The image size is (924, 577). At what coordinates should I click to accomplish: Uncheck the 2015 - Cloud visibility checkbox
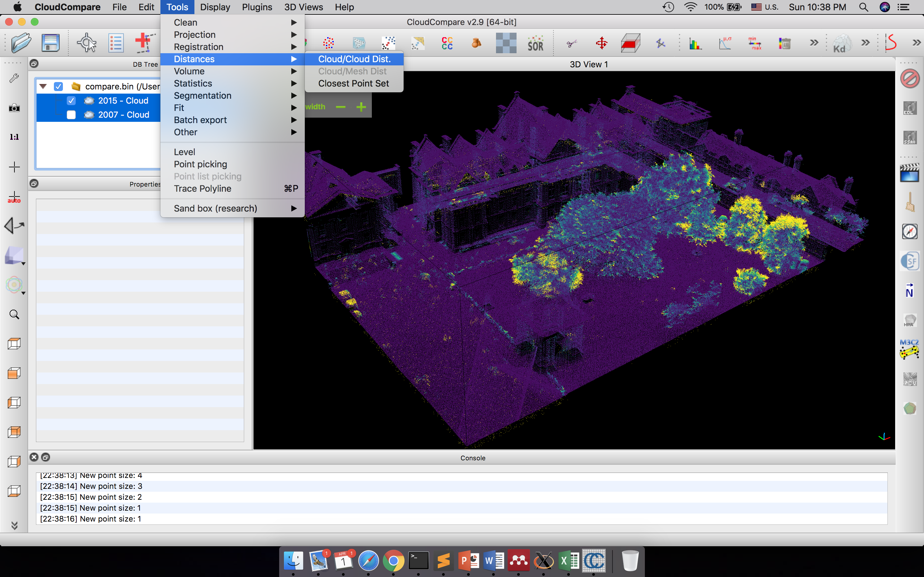pos(71,101)
